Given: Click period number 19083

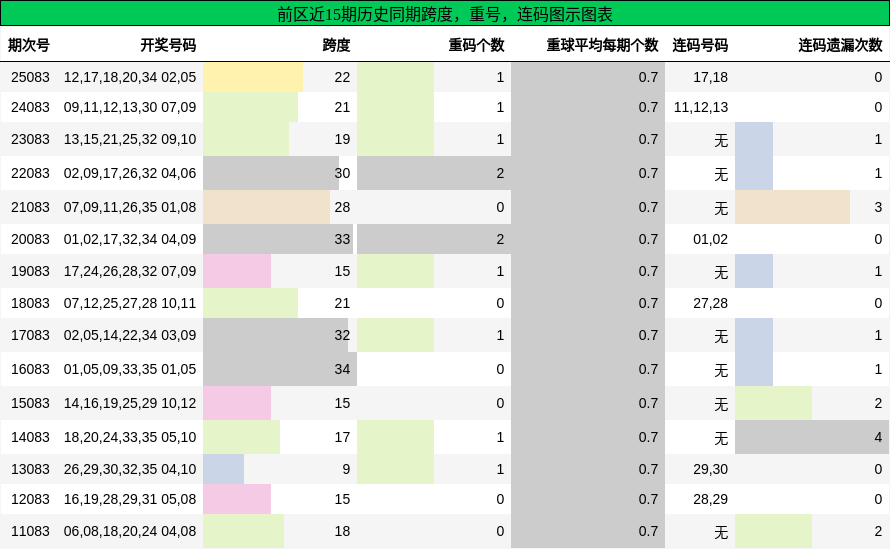Looking at the screenshot, I should [x=30, y=271].
